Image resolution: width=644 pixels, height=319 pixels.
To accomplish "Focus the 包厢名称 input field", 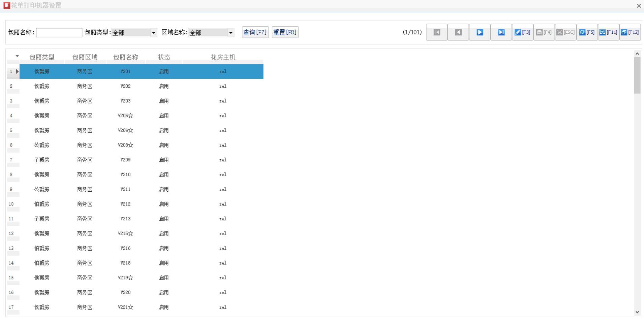I will (x=59, y=33).
